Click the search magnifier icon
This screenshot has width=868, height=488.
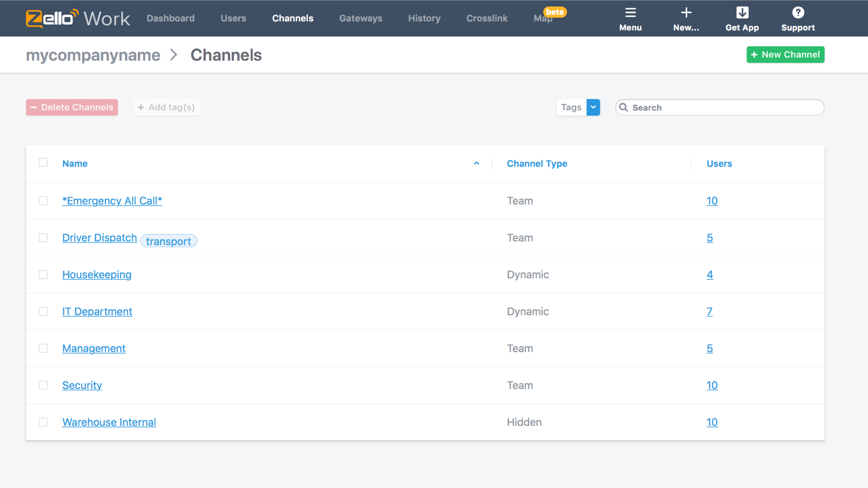coord(623,107)
